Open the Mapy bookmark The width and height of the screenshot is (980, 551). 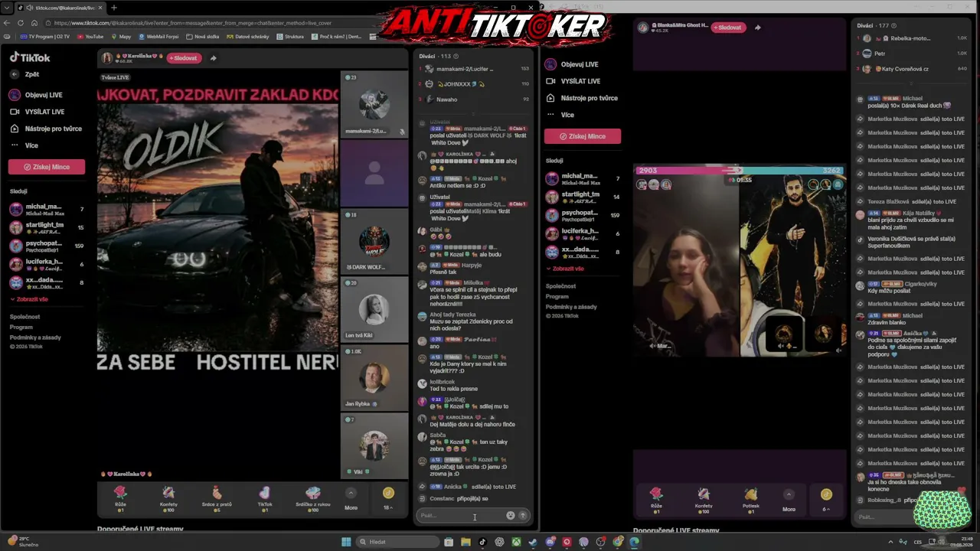click(121, 36)
